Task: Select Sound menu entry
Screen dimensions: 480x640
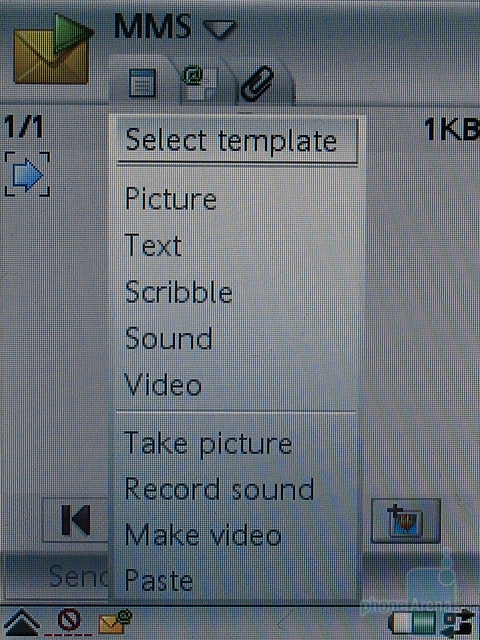Action: (x=169, y=338)
